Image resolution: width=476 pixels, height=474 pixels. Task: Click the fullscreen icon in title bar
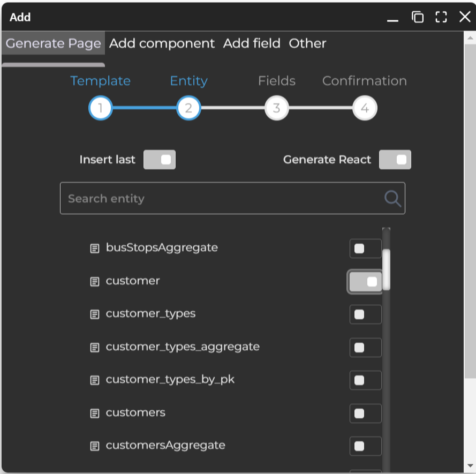coord(441,17)
